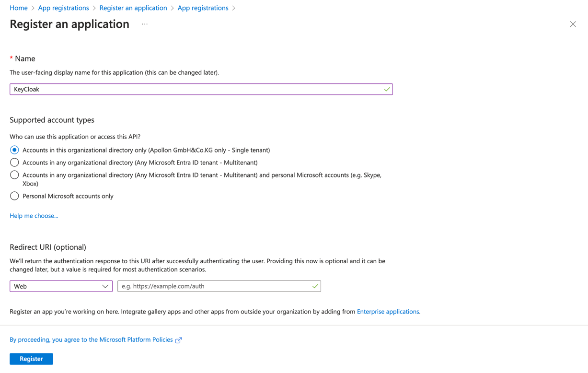
Task: Click the green checkmark in Name field
Action: 387,89
